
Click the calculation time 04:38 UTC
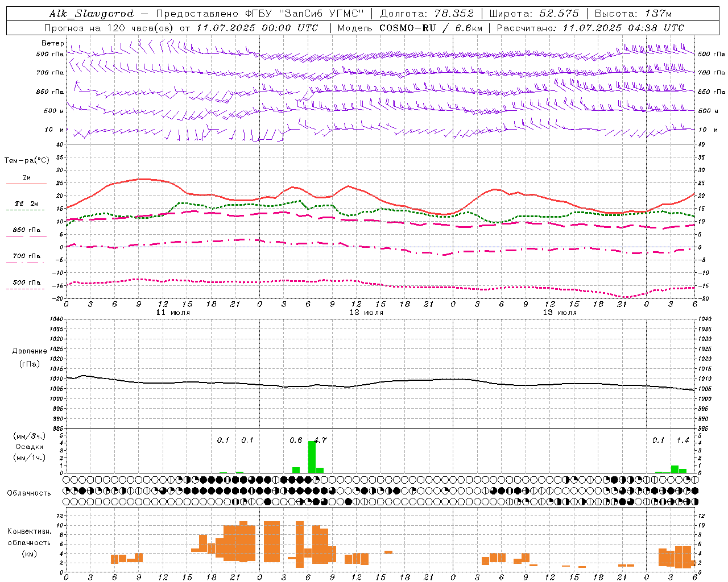point(656,28)
